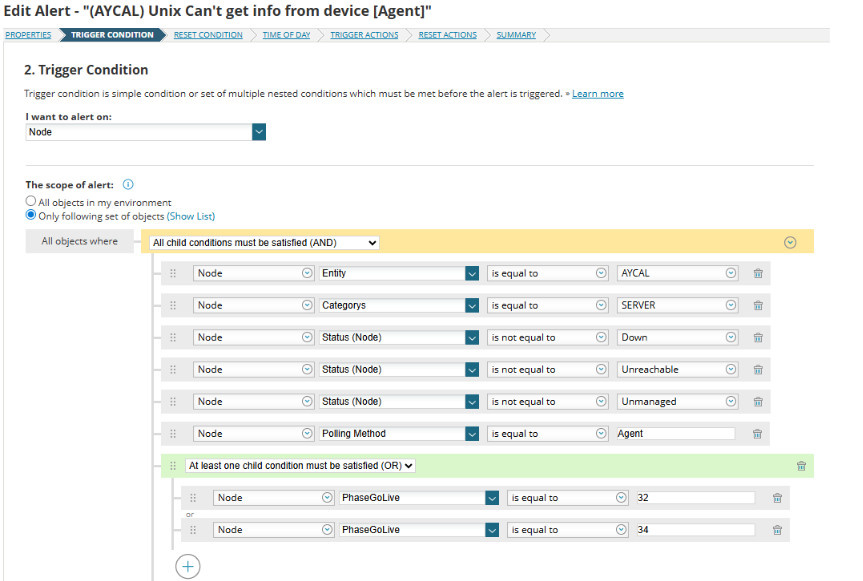Grab drag handle of PhaseGoLive 32 row
The height and width of the screenshot is (581, 863).
coord(193,498)
